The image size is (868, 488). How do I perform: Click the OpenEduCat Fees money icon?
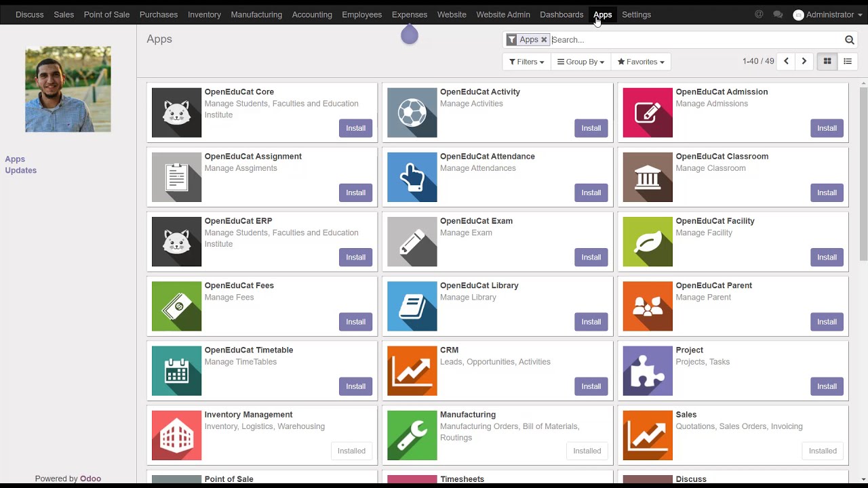point(176,306)
